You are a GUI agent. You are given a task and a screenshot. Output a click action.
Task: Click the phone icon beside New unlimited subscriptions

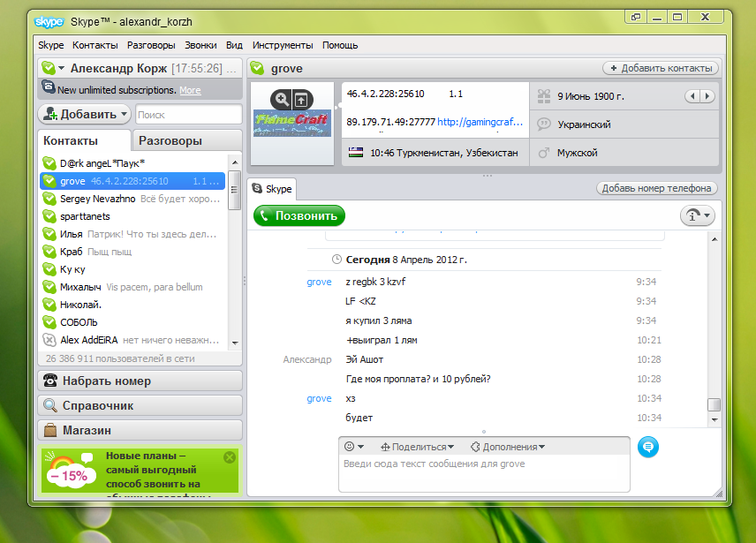49,87
